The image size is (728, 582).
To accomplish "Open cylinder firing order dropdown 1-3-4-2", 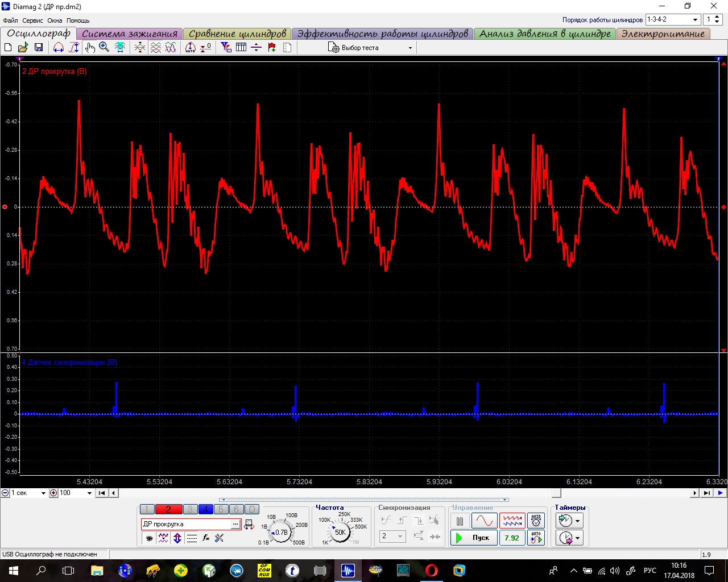I will click(x=672, y=19).
